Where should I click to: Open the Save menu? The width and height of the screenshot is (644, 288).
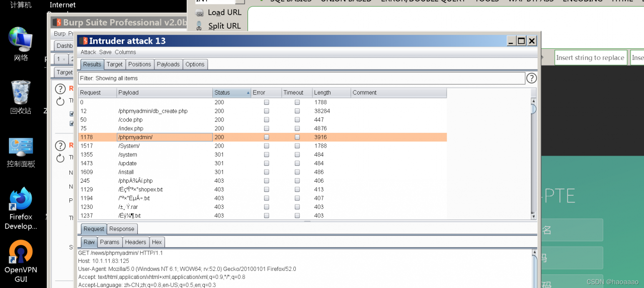point(105,52)
